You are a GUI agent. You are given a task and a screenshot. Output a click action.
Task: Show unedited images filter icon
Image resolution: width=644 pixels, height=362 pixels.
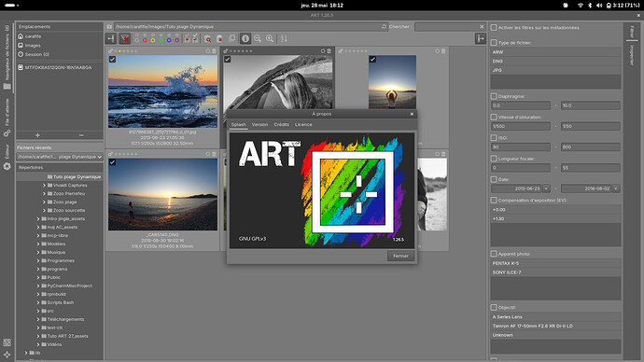tap(188, 39)
